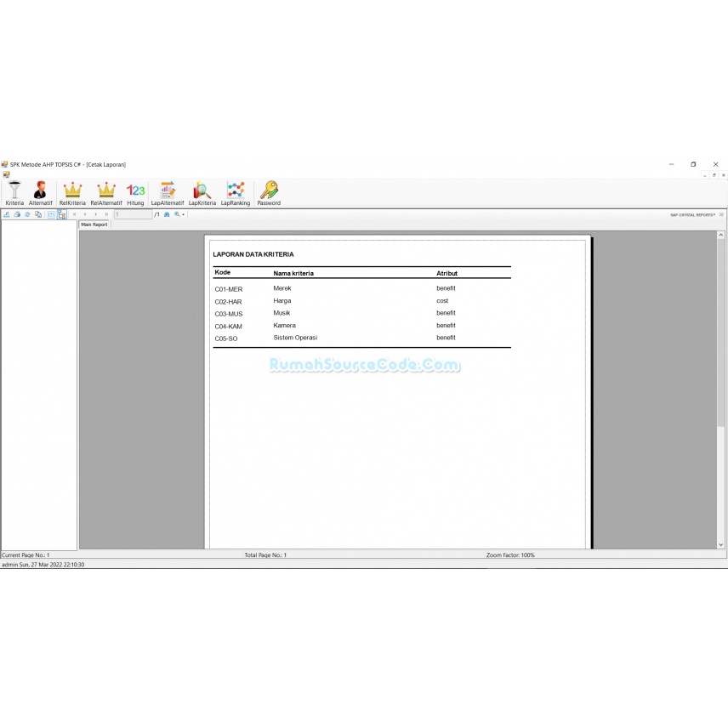Image resolution: width=728 pixels, height=728 pixels.
Task: Click the Nama kriteria column header
Action: click(293, 274)
